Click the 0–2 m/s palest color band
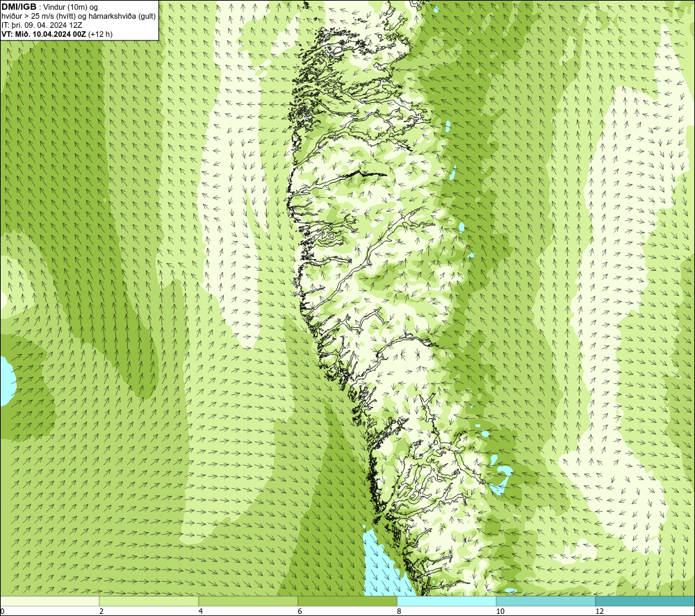 coord(49,601)
